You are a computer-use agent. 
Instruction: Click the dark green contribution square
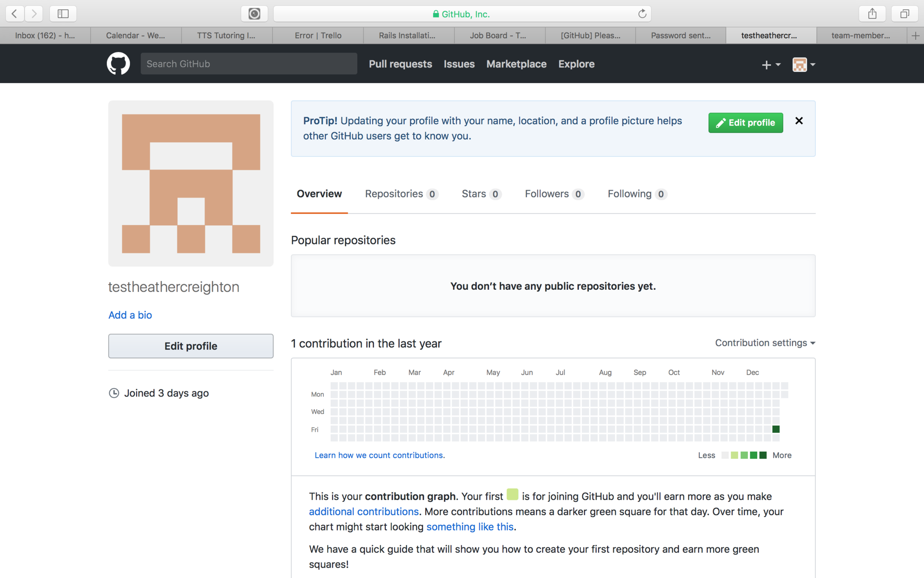click(776, 429)
